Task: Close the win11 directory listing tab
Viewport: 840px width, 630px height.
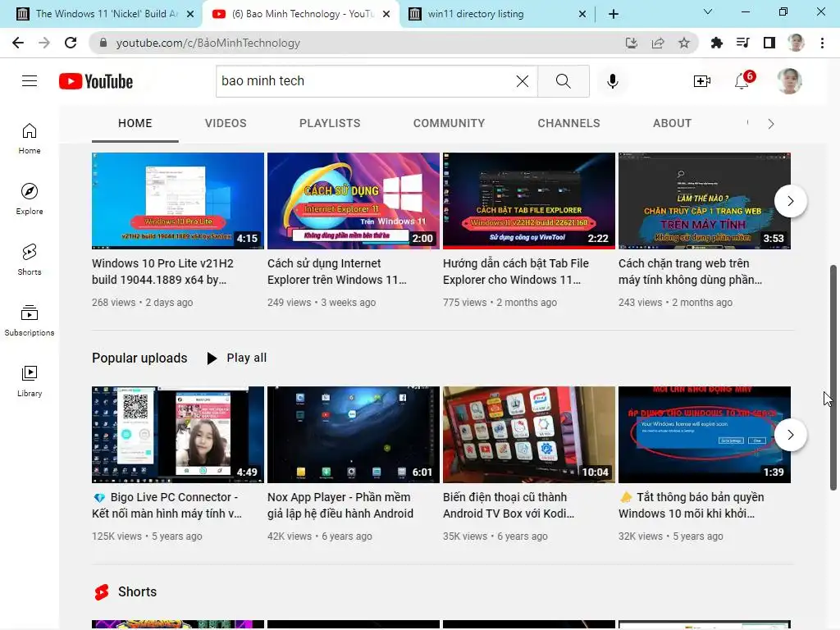Action: point(582,14)
